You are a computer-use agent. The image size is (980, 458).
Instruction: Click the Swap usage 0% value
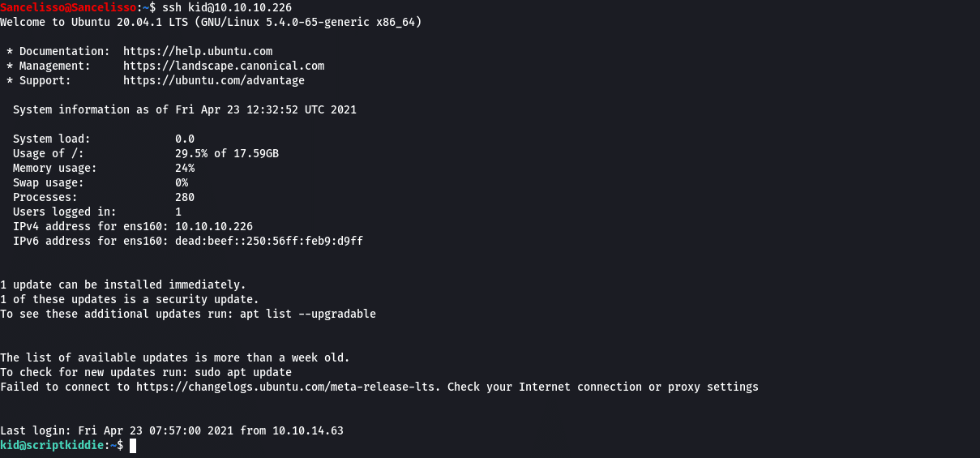[182, 182]
